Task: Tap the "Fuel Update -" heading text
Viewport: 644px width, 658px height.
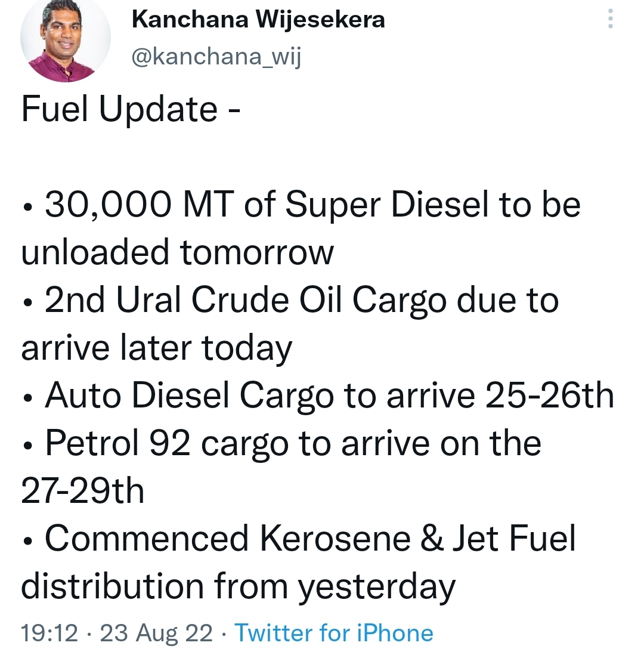Action: click(x=131, y=110)
